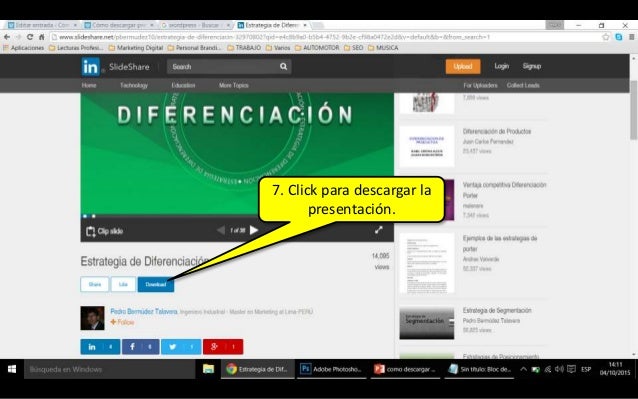Share on Twitter button
The height and width of the screenshot is (399, 638).
[x=181, y=347]
